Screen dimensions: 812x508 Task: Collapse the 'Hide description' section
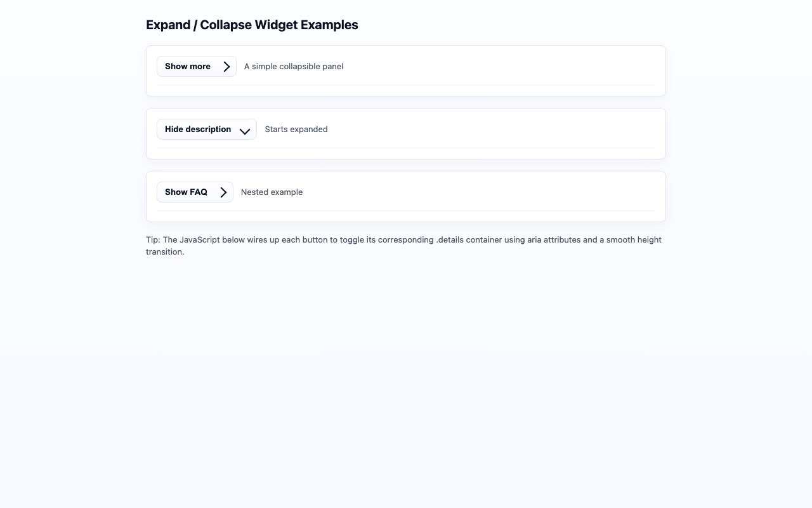click(x=206, y=129)
